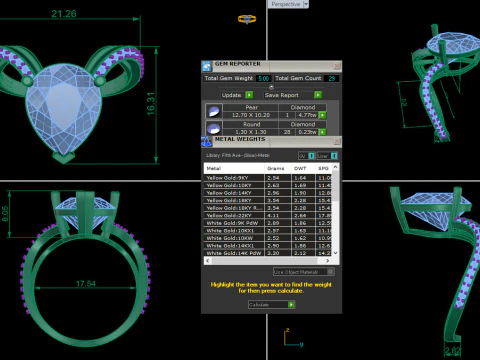Click the table scroll down arrow
Viewport: 480px width, 360px height.
336,253
